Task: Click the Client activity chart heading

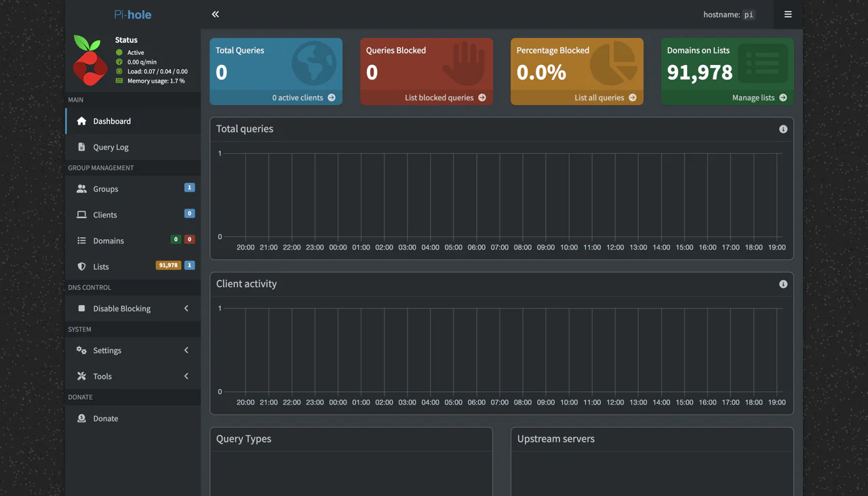Action: click(246, 284)
